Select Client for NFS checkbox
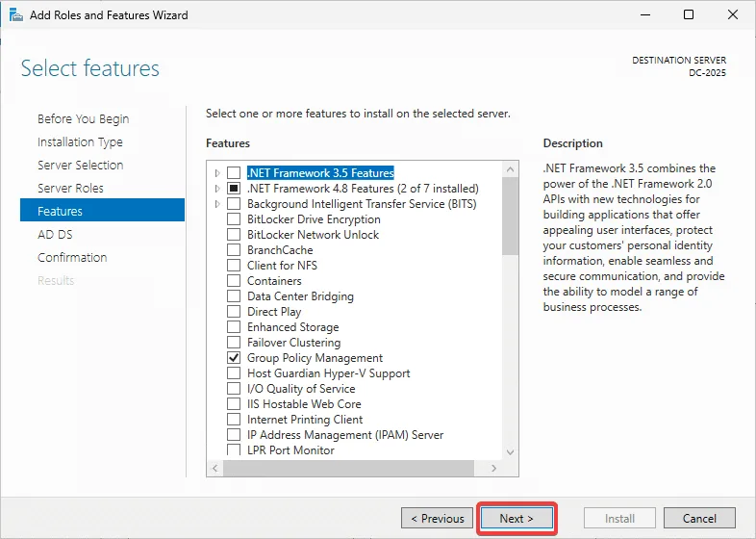The image size is (756, 539). click(234, 266)
